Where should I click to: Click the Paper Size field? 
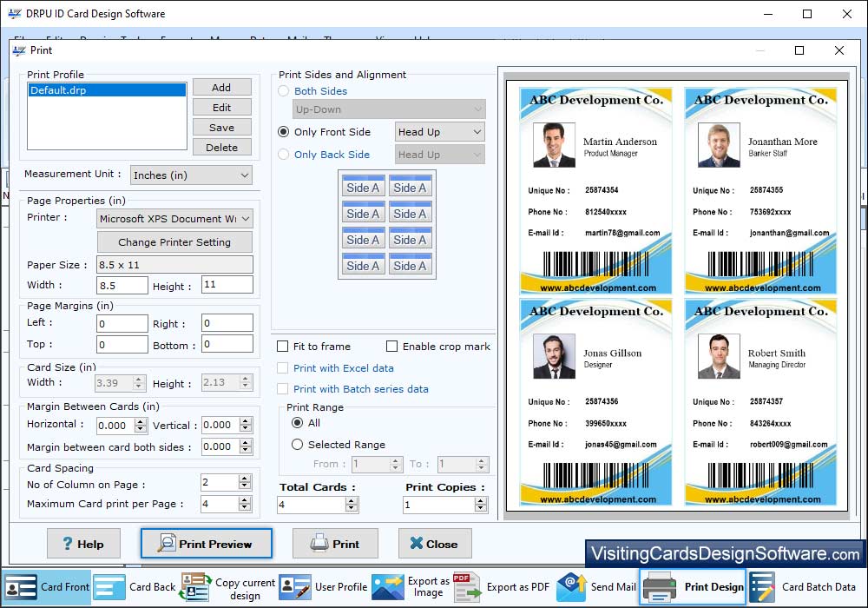174,265
